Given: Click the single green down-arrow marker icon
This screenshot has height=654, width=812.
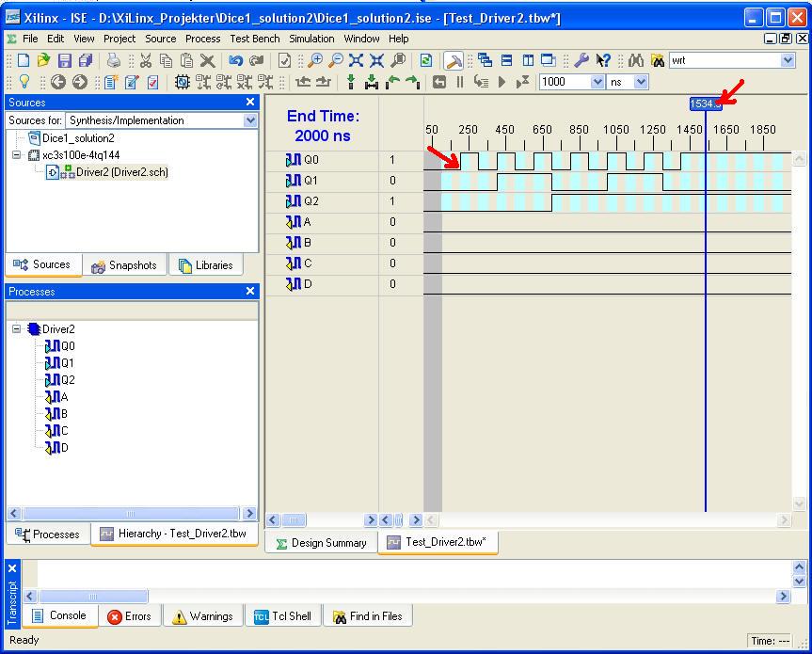Looking at the screenshot, I should [351, 82].
